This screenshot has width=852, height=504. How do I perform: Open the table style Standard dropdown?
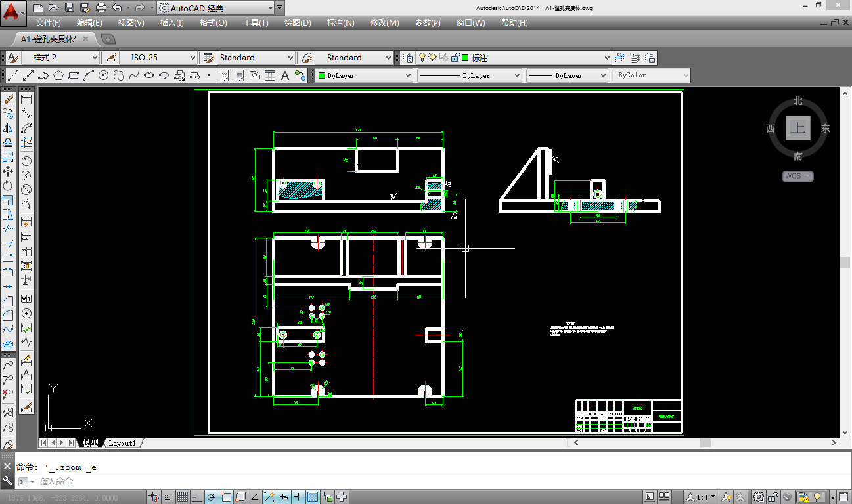[256, 58]
